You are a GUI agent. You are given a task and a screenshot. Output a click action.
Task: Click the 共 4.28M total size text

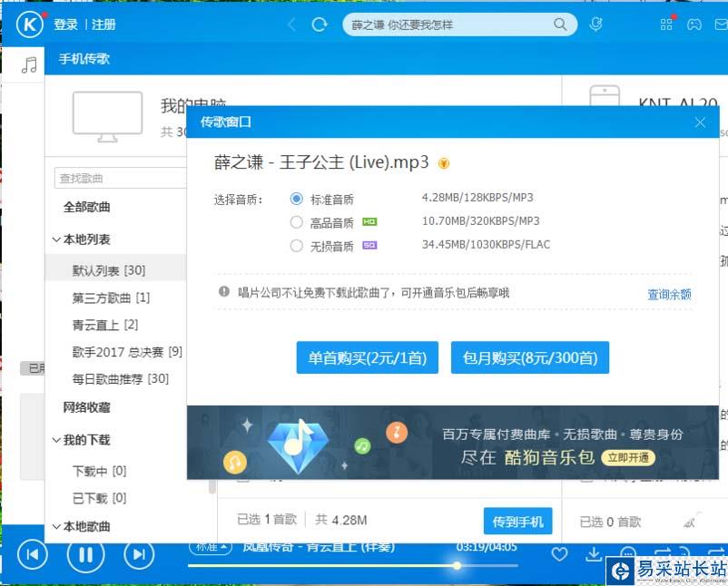341,520
